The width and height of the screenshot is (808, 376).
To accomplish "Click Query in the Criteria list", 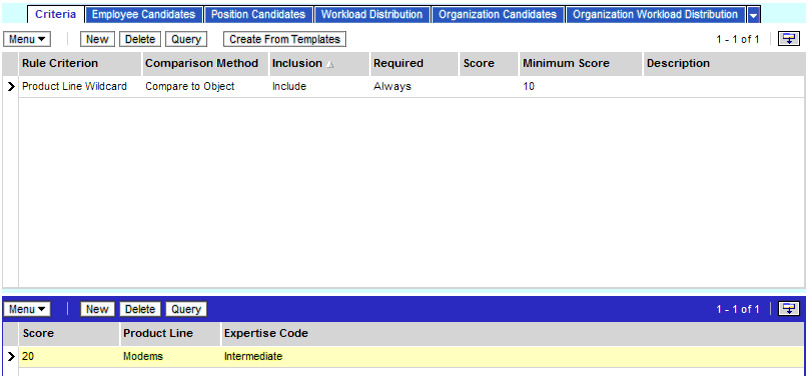I will pyautogui.click(x=186, y=39).
